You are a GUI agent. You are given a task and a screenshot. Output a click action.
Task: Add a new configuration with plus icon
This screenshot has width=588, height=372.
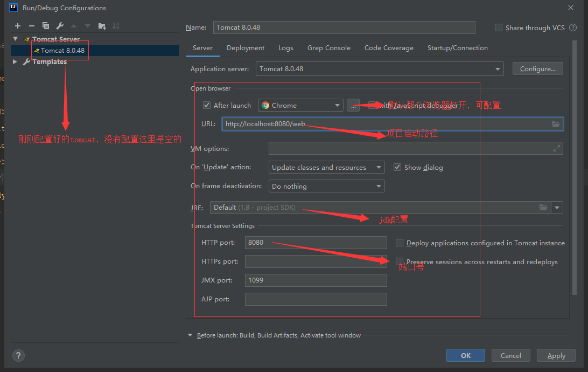[18, 26]
